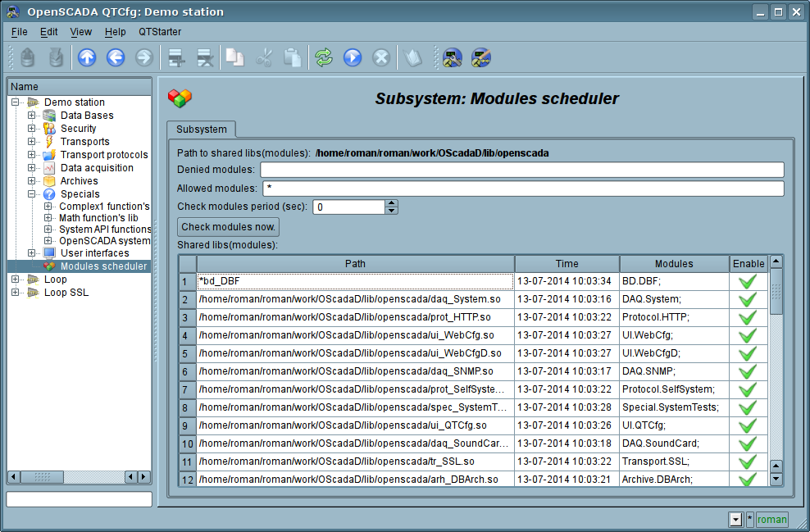The width and height of the screenshot is (810, 532).
Task: Click the Check modules period value field
Action: 349,207
